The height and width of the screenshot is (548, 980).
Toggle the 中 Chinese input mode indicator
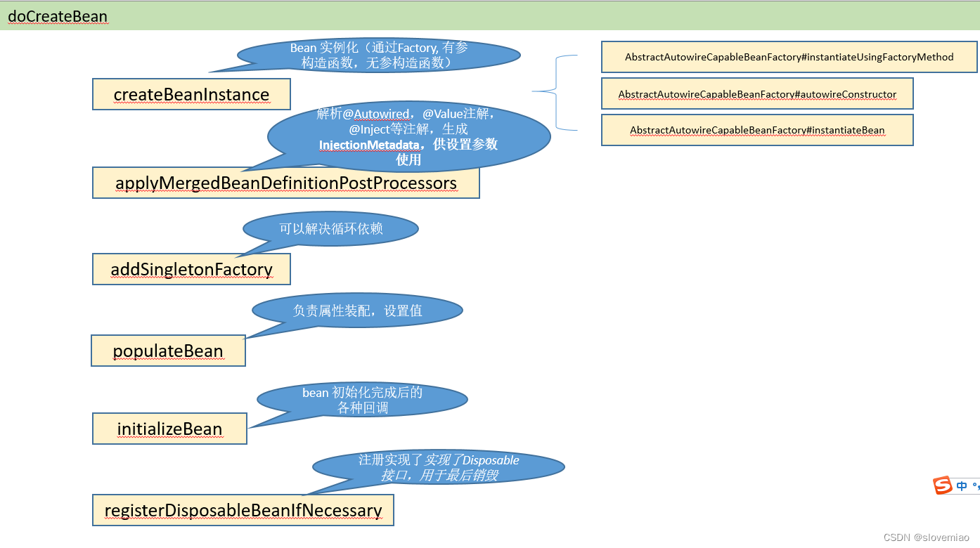click(x=961, y=486)
